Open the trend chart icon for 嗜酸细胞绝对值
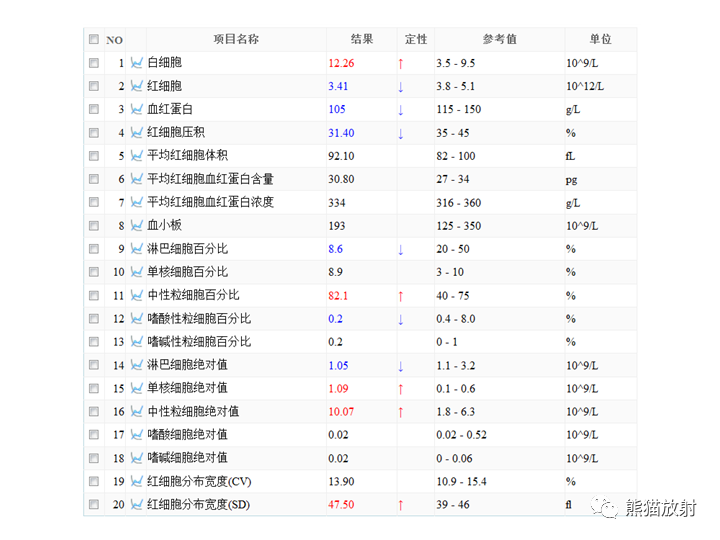Image resolution: width=720 pixels, height=540 pixels. coord(136,434)
